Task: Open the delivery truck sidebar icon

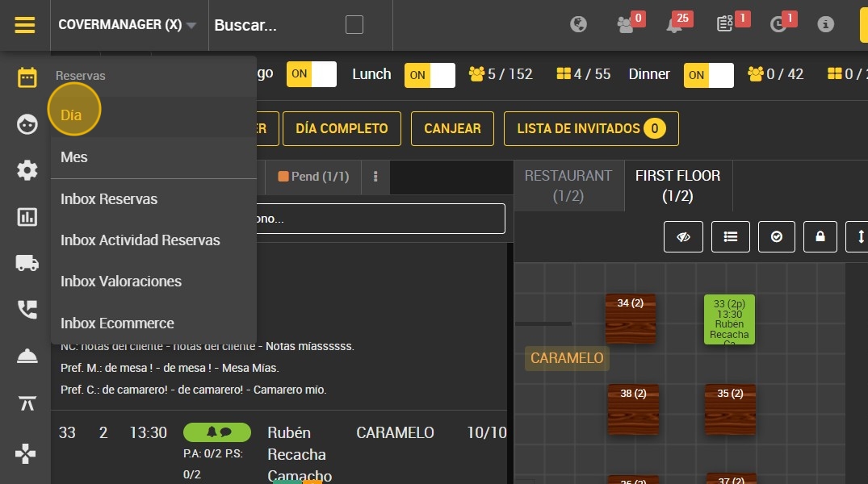Action: (x=27, y=263)
